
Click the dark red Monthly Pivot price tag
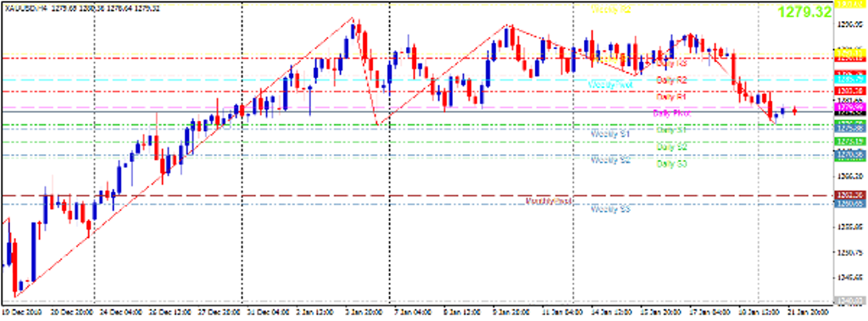tap(850, 196)
